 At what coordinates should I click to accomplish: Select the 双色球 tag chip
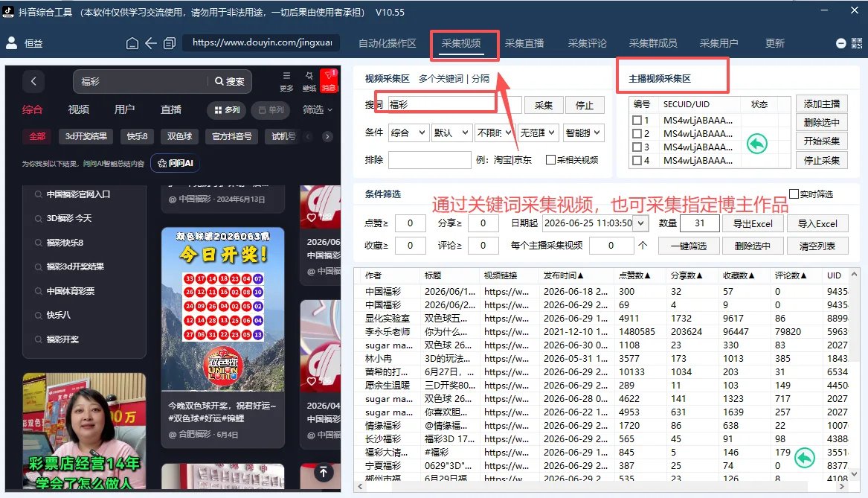point(179,136)
